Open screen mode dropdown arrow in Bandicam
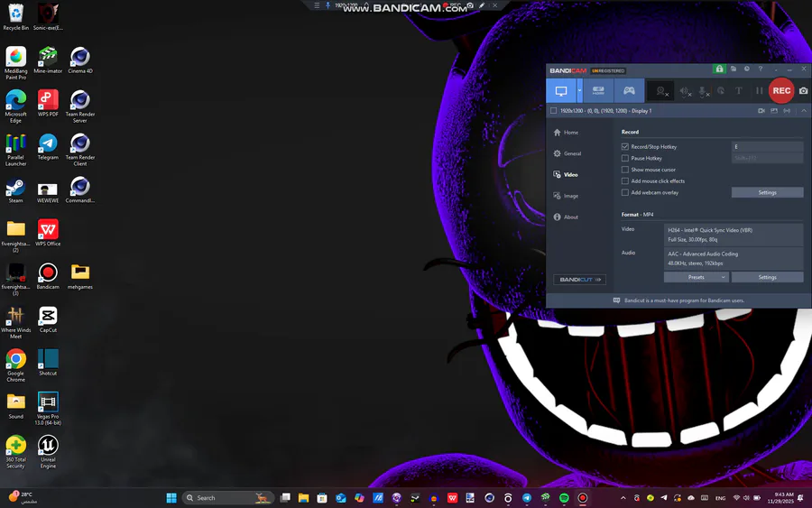 click(x=579, y=91)
